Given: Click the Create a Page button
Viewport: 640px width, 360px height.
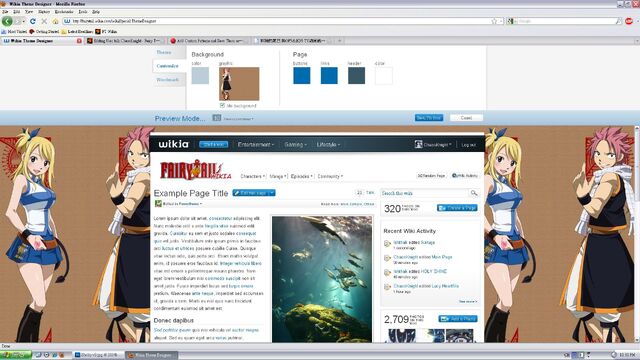Looking at the screenshot, I should pyautogui.click(x=457, y=208).
